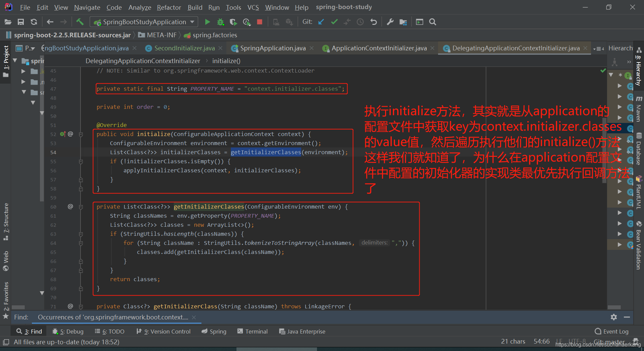Switch to SecondInitializer.java tab
644x351 pixels.
tap(184, 48)
